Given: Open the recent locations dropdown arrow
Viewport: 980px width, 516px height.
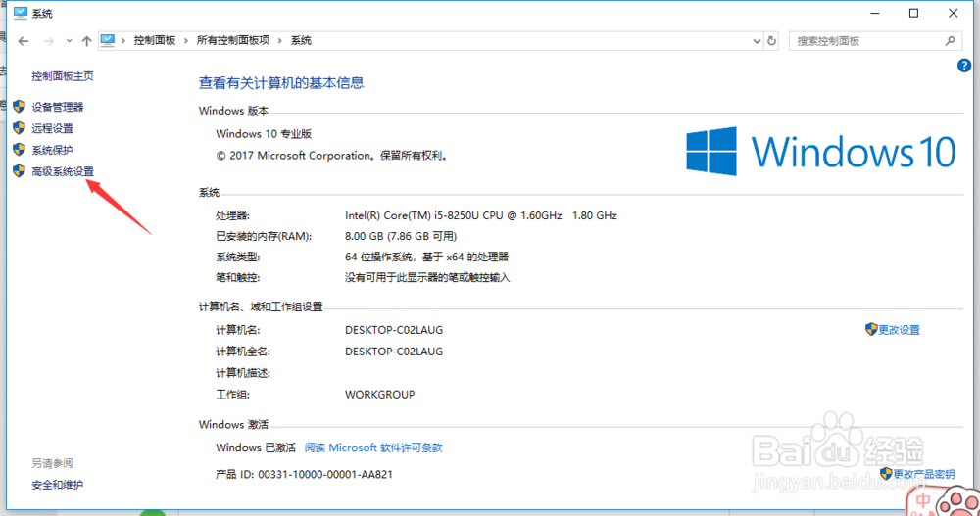Looking at the screenshot, I should 69,41.
